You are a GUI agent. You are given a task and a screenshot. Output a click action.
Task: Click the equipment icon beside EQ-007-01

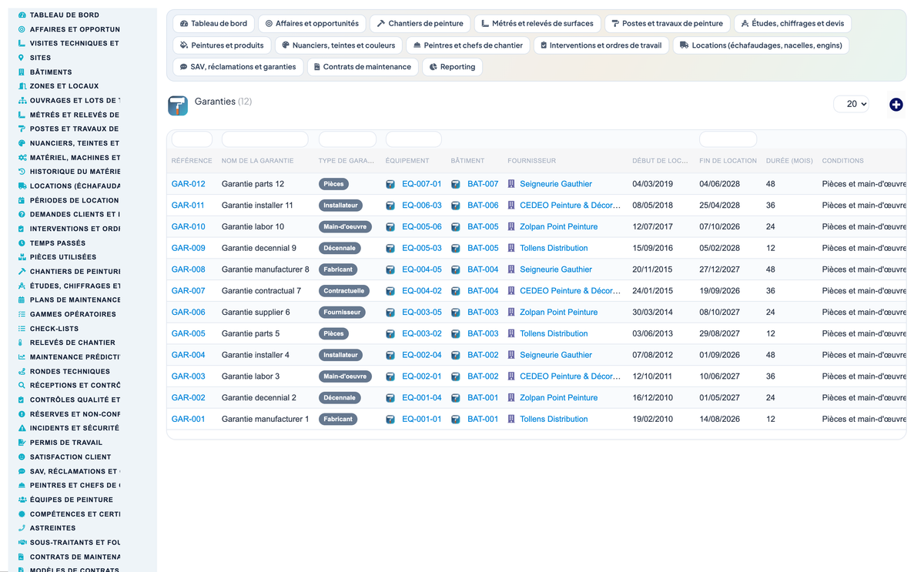(390, 184)
